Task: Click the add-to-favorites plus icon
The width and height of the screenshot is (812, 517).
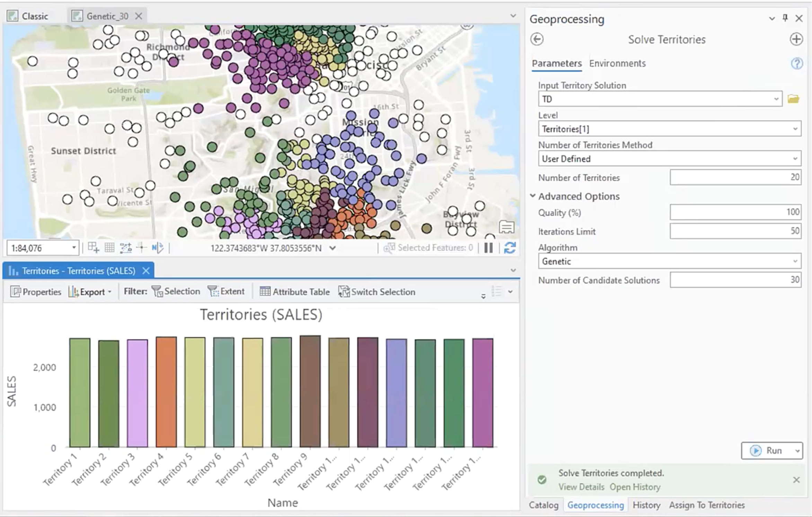Action: click(x=796, y=39)
